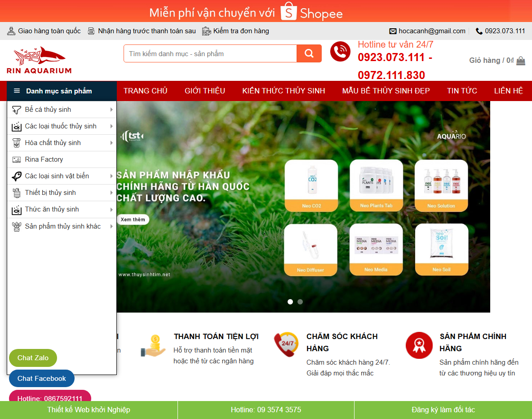Image resolution: width=532 pixels, height=419 pixels.
Task: Click the Hóa chất thủy sinh category icon
Action: [16, 142]
